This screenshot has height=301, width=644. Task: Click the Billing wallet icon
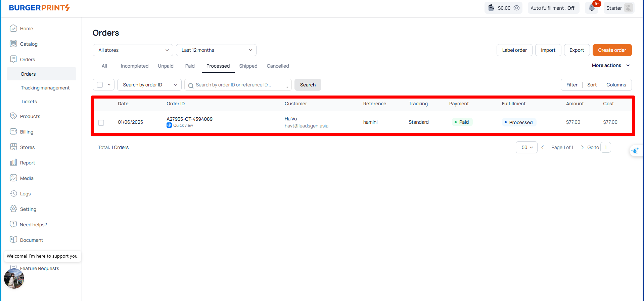pyautogui.click(x=13, y=131)
